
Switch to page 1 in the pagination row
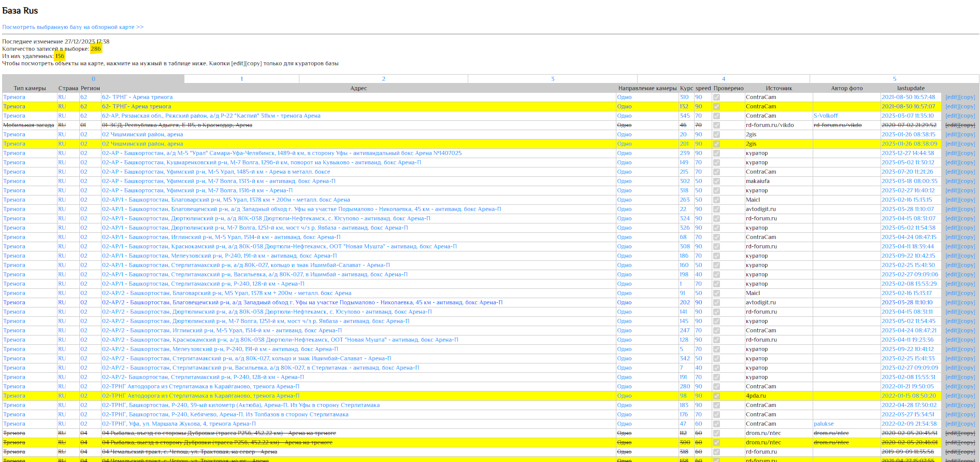pyautogui.click(x=241, y=79)
